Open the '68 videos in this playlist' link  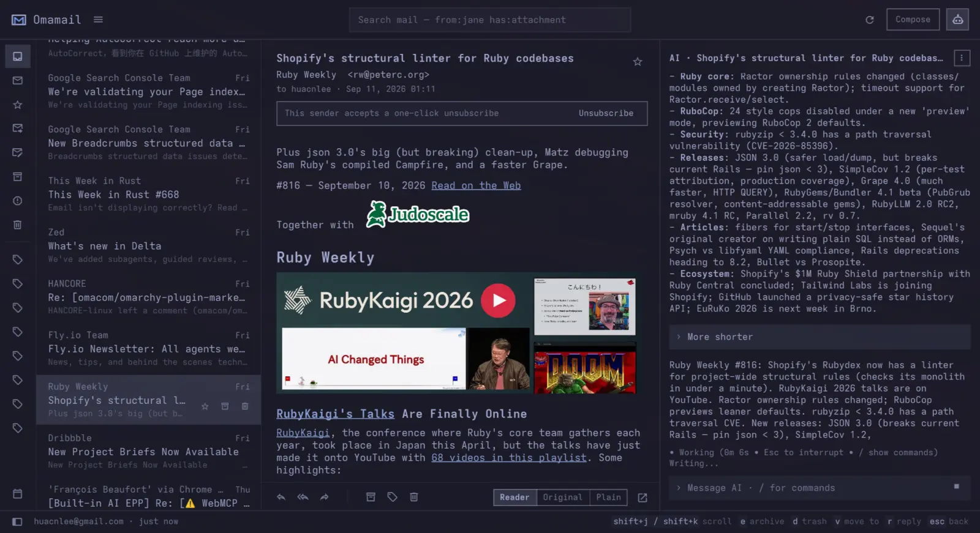click(x=508, y=458)
